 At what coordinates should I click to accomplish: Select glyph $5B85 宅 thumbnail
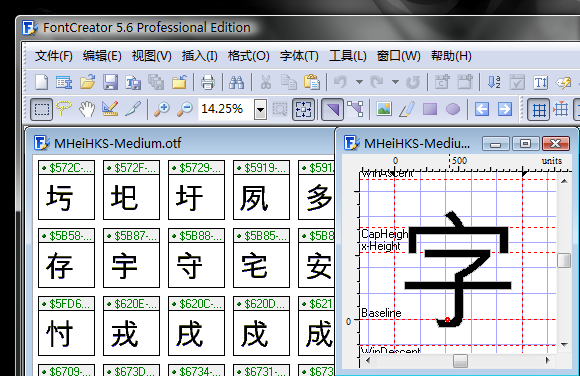262,258
